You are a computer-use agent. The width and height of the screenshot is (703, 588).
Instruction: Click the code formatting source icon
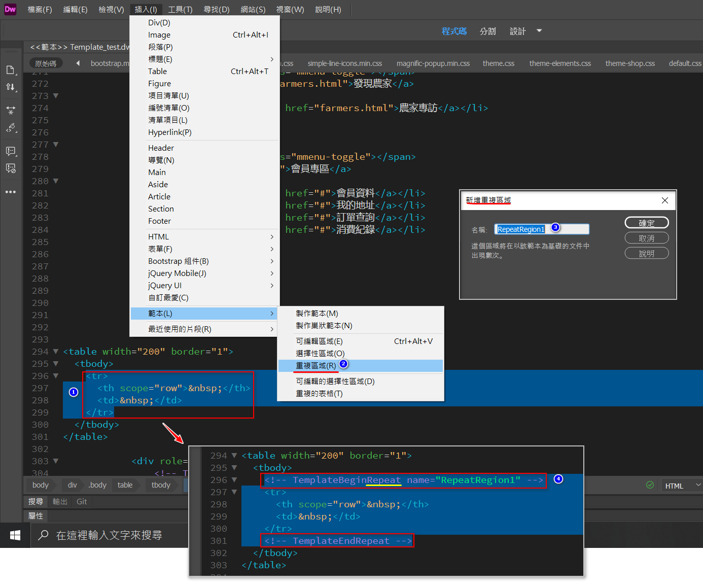(x=11, y=128)
